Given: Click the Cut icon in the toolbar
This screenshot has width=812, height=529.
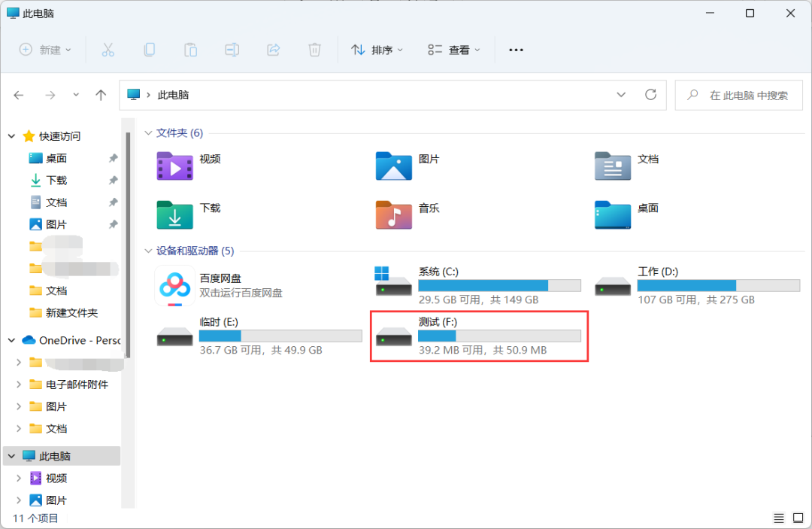Looking at the screenshot, I should [108, 50].
